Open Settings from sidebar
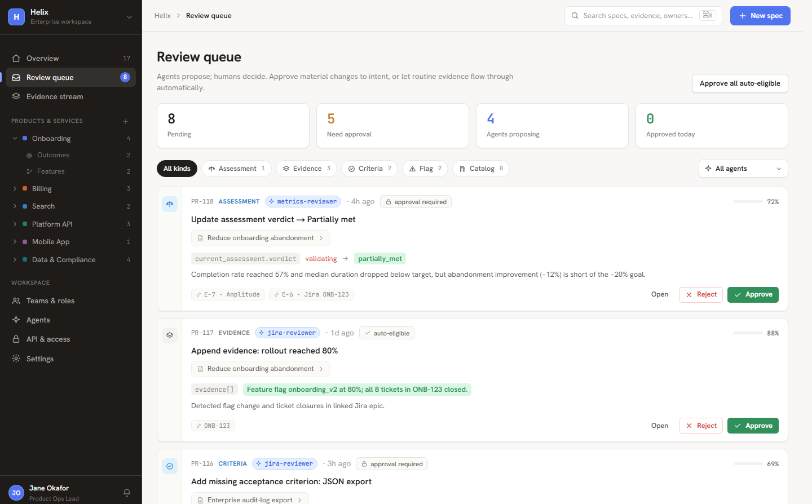 click(70, 359)
